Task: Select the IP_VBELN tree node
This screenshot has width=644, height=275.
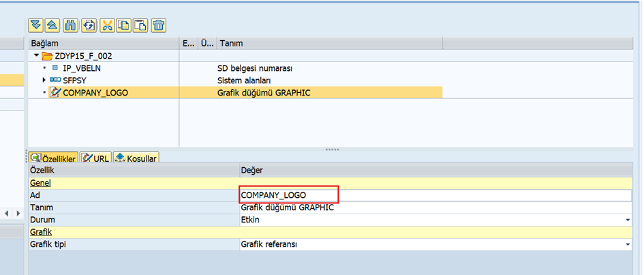Action: [x=81, y=68]
